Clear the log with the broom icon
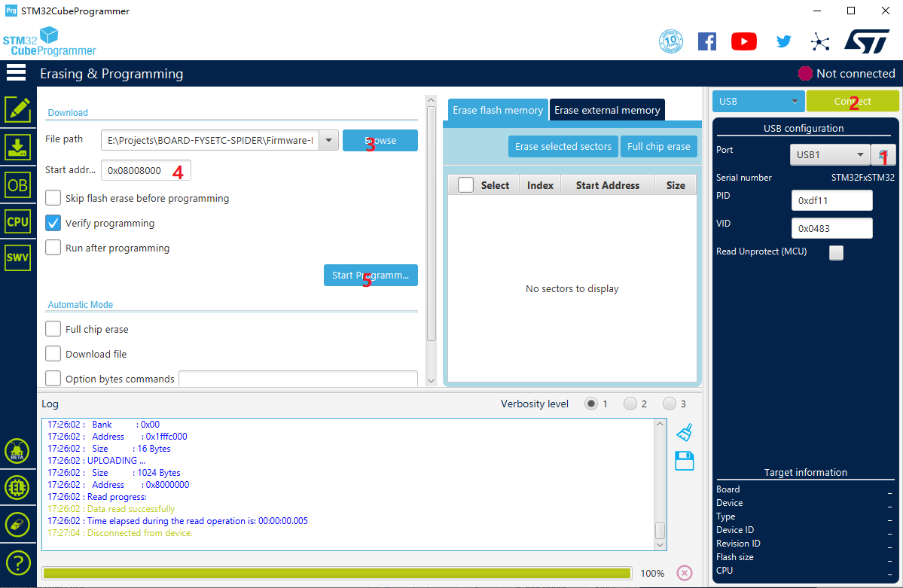 point(684,432)
